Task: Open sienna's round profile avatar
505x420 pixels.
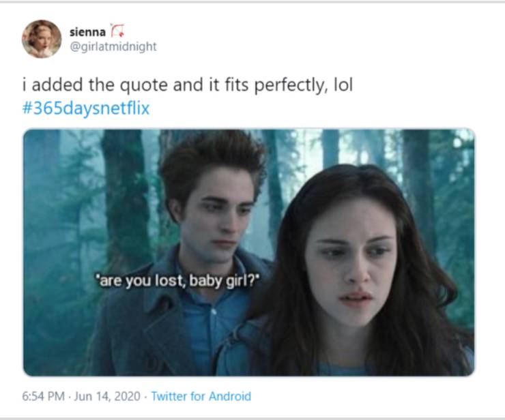Action: 42,40
